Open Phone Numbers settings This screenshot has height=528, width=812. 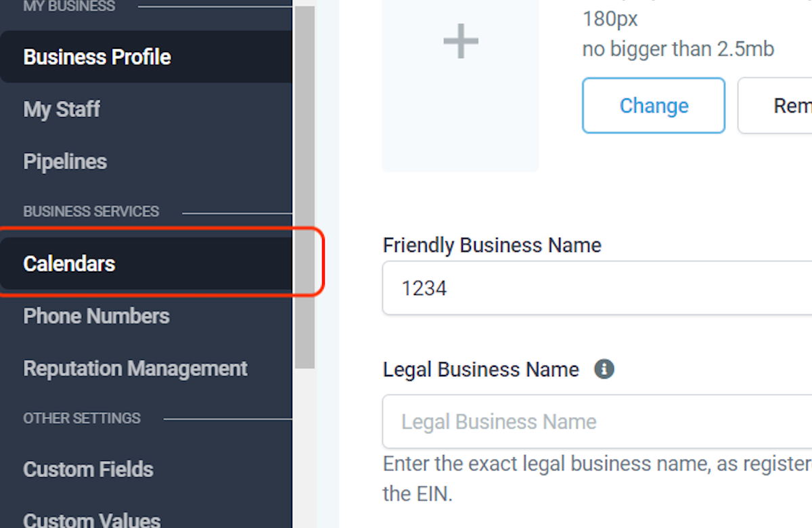click(96, 315)
